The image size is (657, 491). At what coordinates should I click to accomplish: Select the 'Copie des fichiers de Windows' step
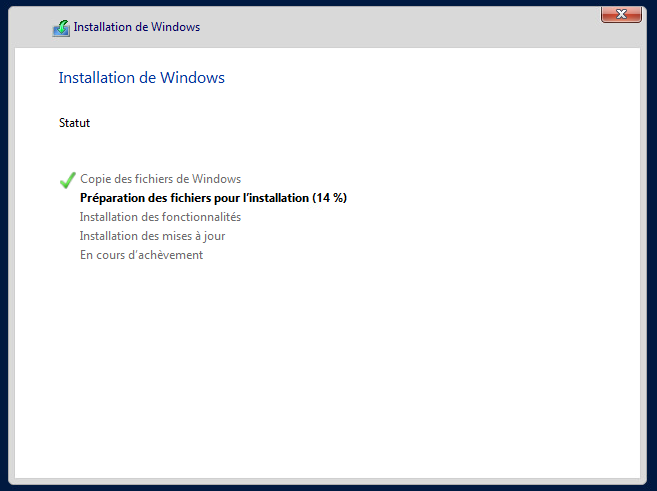click(x=160, y=179)
